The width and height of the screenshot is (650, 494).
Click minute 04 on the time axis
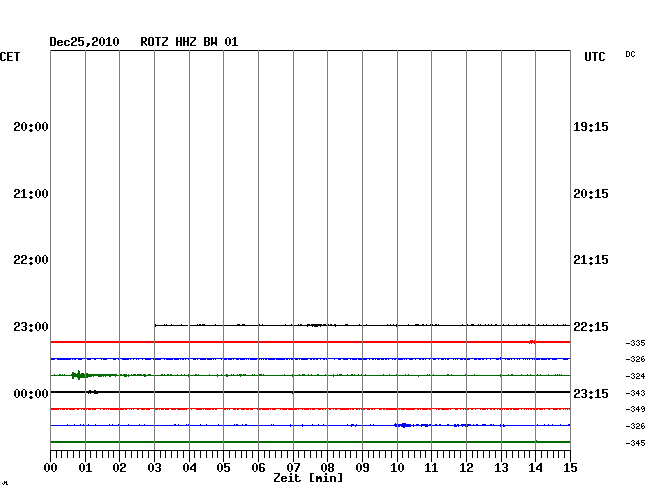pos(189,468)
